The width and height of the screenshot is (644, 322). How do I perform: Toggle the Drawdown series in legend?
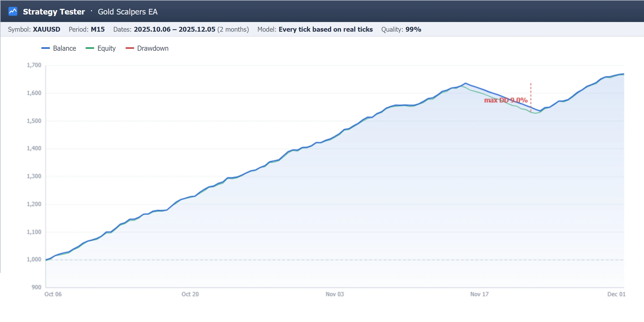147,48
